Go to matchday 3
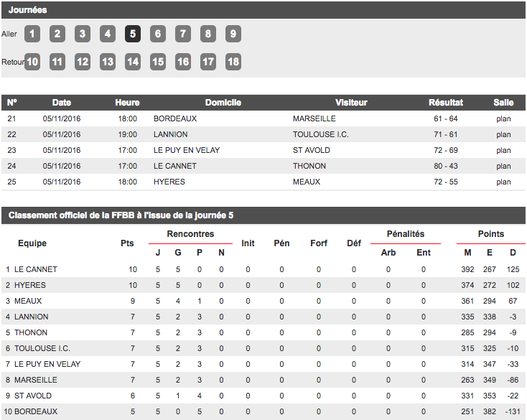This screenshot has width=527, height=420. (83, 34)
